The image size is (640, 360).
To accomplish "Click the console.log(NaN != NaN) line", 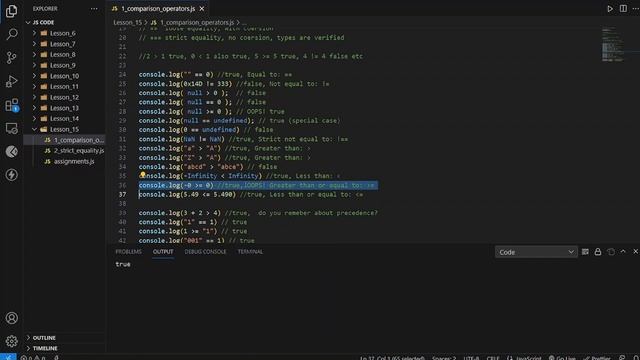I will (x=243, y=139).
